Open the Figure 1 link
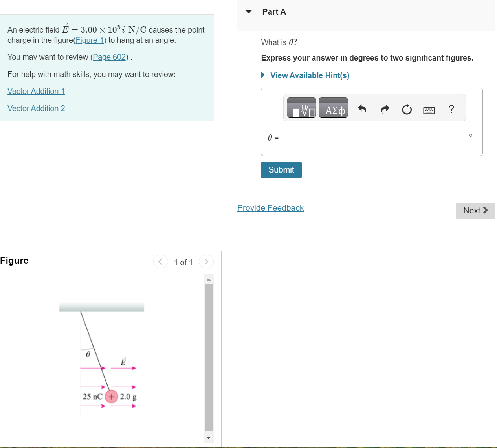 (x=90, y=40)
